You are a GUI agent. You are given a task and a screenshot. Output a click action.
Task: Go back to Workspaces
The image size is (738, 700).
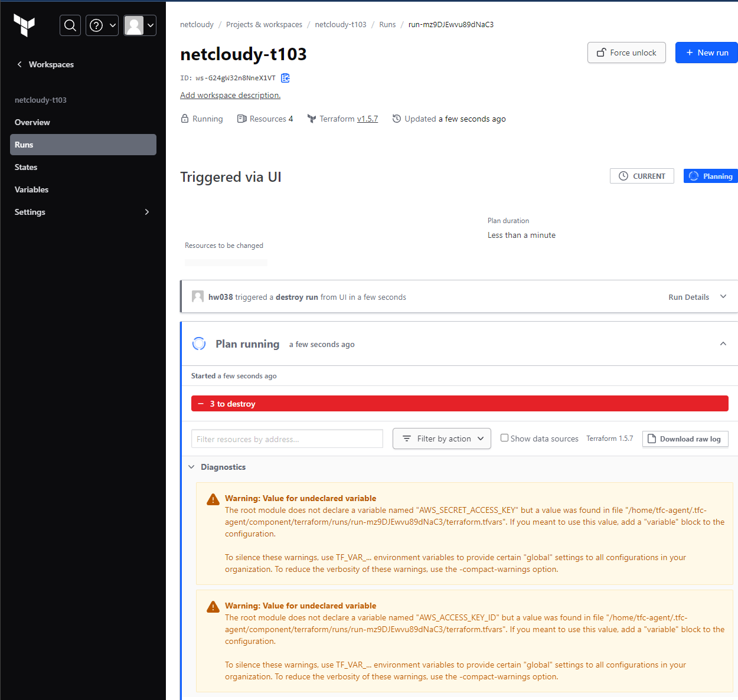[x=45, y=64]
